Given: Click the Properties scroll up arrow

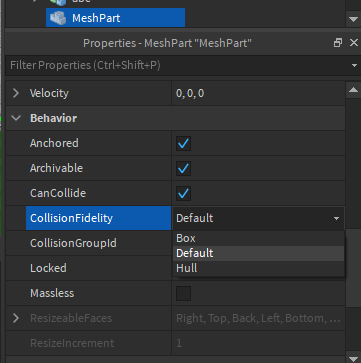Looking at the screenshot, I should tap(353, 89).
